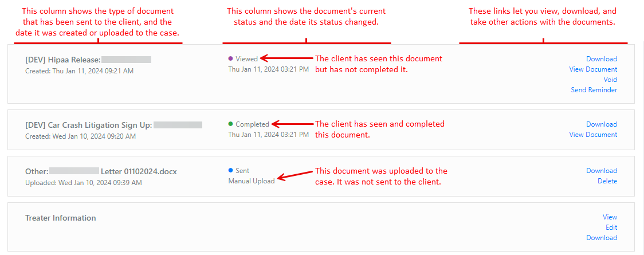This screenshot has height=255, width=644.
Task: Void the Hipaa Release document
Action: pos(610,80)
